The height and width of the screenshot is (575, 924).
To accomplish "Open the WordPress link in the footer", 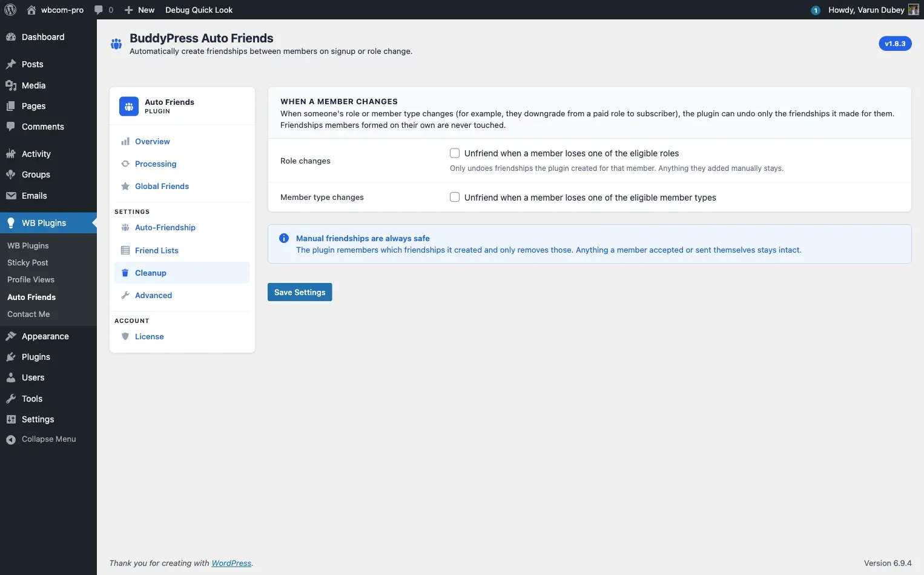I will 231,563.
